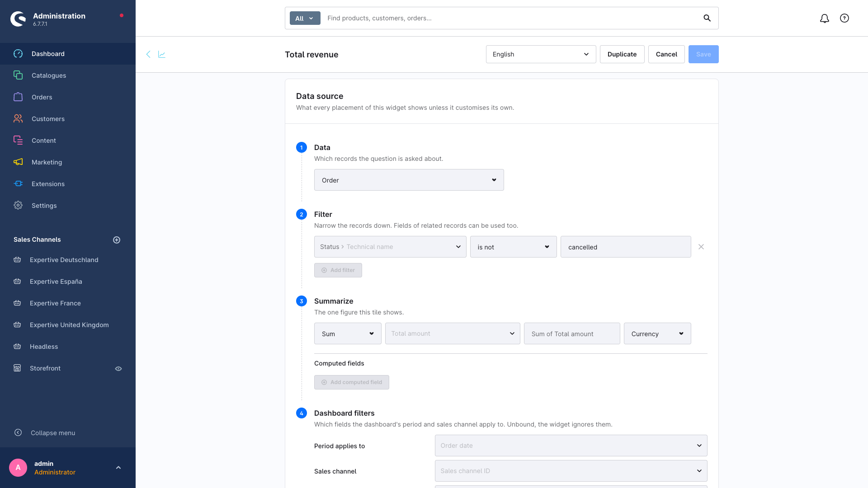The height and width of the screenshot is (488, 868).
Task: Click the Expertive United Kingdom basket icon
Action: [x=17, y=325]
